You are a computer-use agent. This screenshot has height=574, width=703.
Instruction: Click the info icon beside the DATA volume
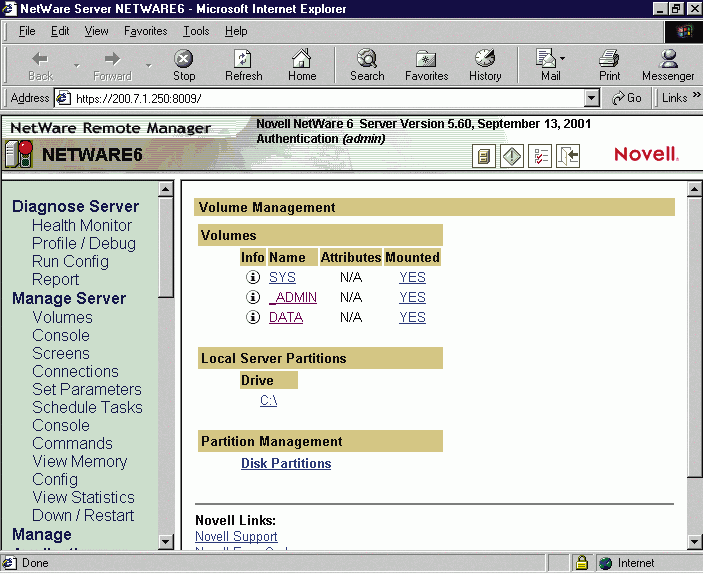click(253, 317)
